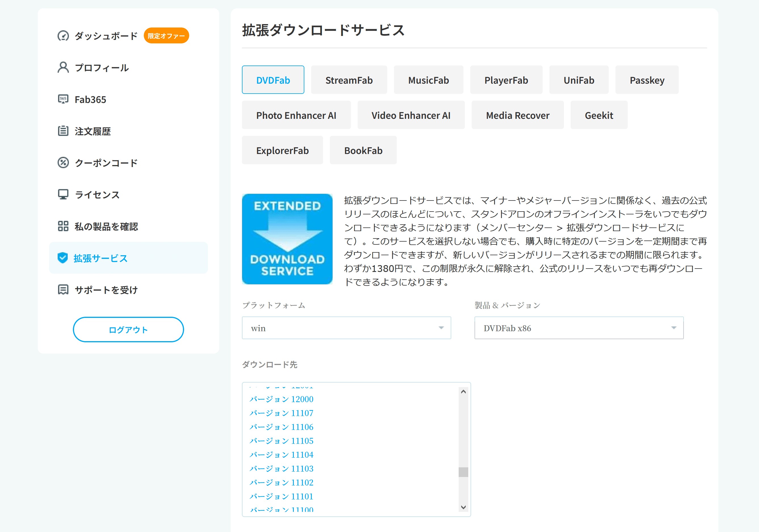This screenshot has height=532, width=759.
Task: Open the 製品 & バージョン dropdown showing DVDFab x86
Action: click(x=579, y=328)
